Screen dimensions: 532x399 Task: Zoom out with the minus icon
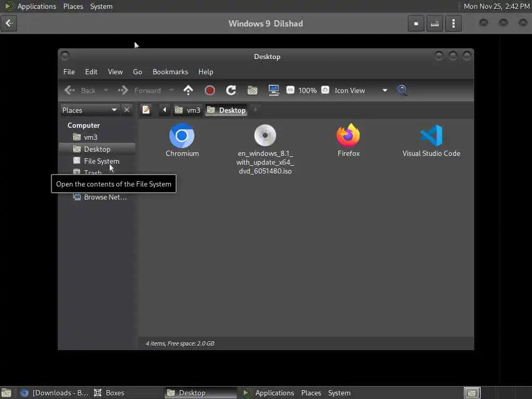(290, 90)
